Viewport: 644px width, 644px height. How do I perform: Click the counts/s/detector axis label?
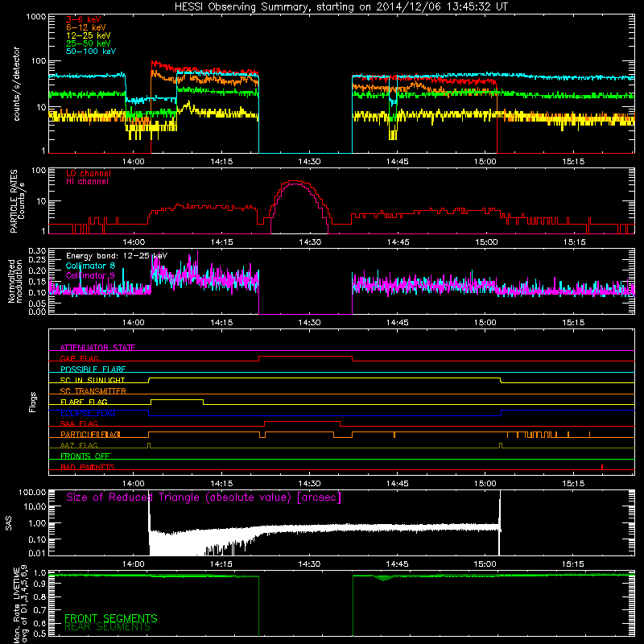click(17, 84)
